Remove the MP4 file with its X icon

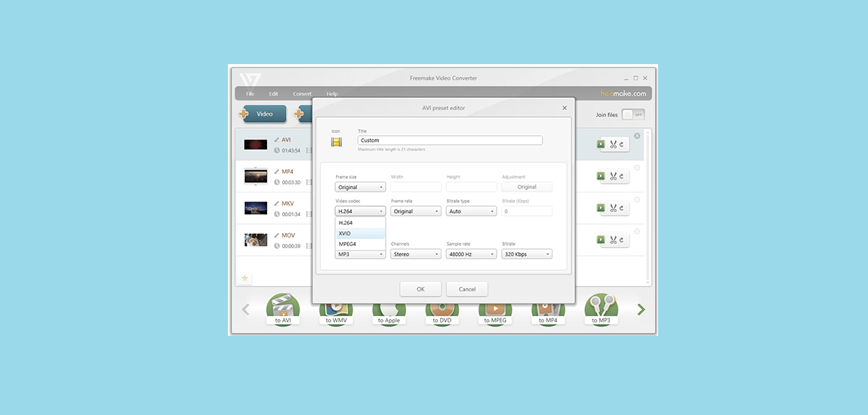click(x=637, y=168)
